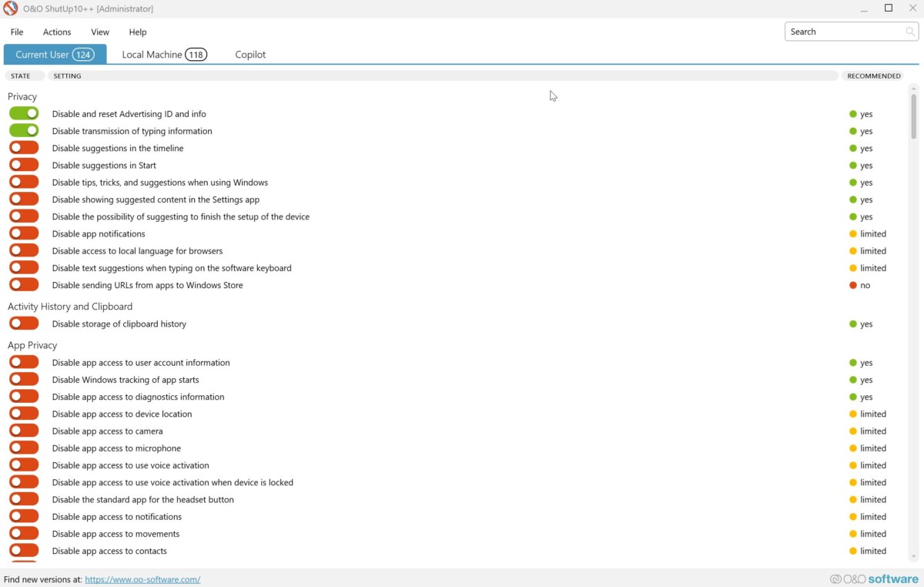Click the yellow 'limited' dot for app notifications

pos(853,234)
